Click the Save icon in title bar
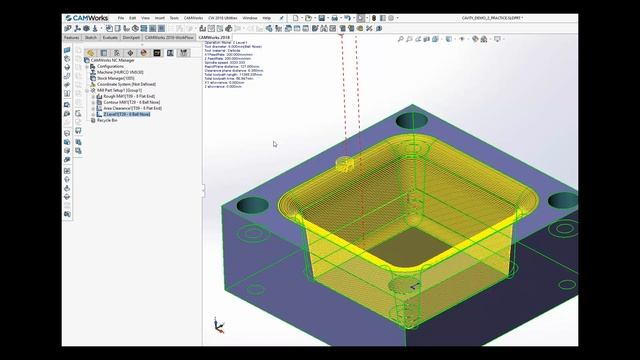Screen dimensions: 640x360 [x=322, y=18]
